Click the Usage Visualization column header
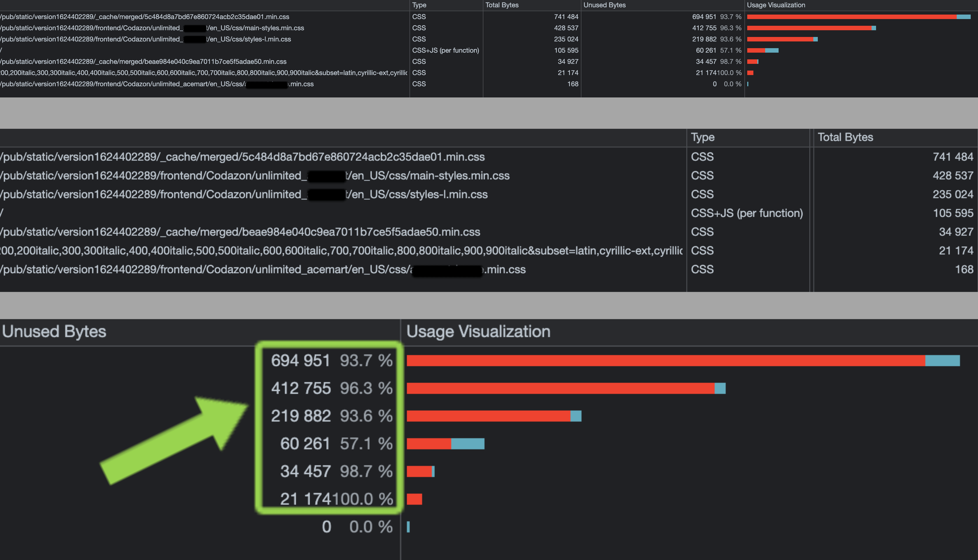The image size is (978, 560). pyautogui.click(x=775, y=5)
